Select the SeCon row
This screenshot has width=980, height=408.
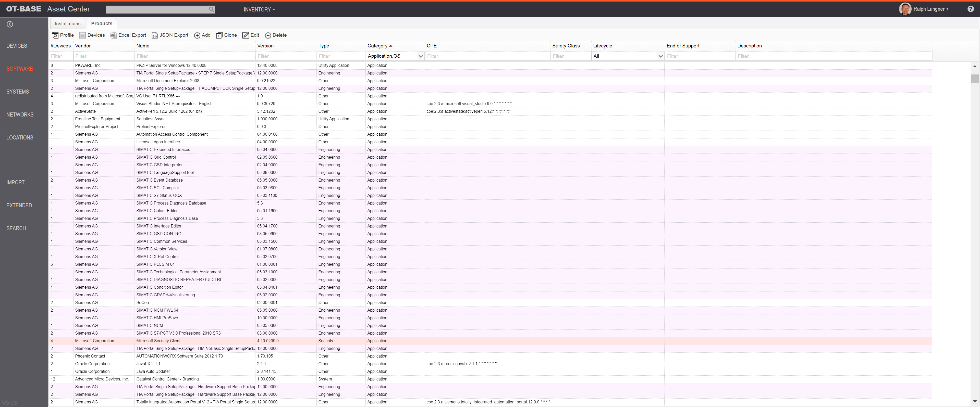(490, 303)
